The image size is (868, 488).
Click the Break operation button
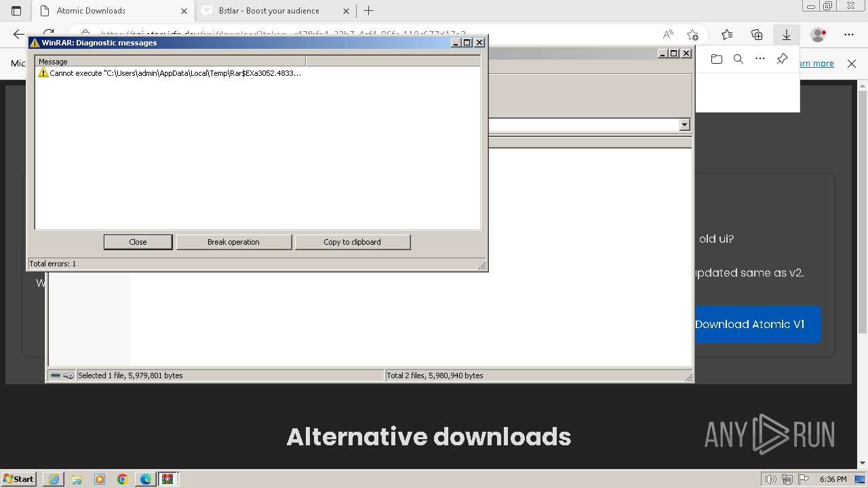(x=233, y=242)
